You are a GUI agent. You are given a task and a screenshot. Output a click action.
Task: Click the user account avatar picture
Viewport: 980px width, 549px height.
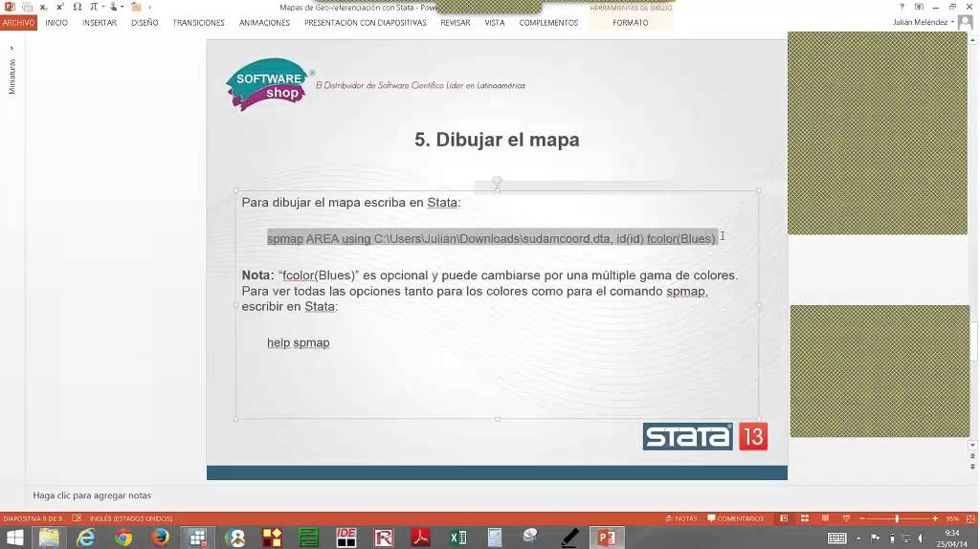click(x=966, y=23)
